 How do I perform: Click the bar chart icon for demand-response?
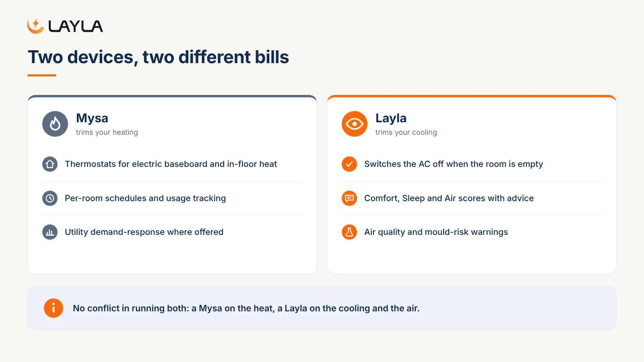(x=50, y=232)
